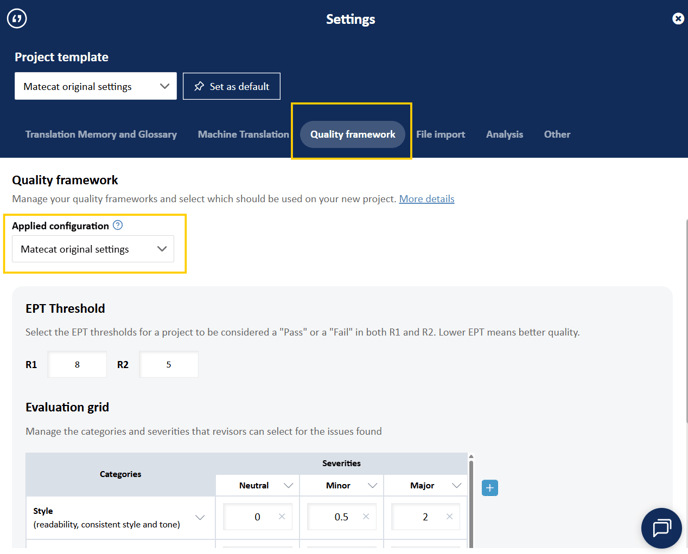This screenshot has width=688, height=554.
Task: Open the Applied configuration dropdown
Action: [93, 249]
